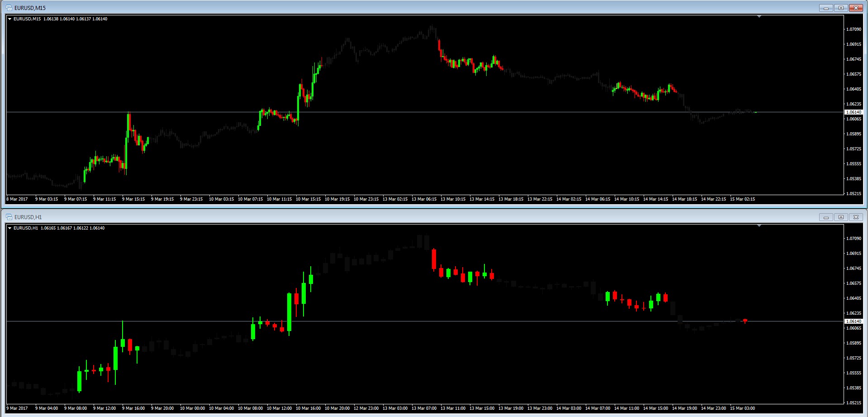
Task: Click the chart icon in the EURUSD,M15 title bar
Action: [9, 8]
